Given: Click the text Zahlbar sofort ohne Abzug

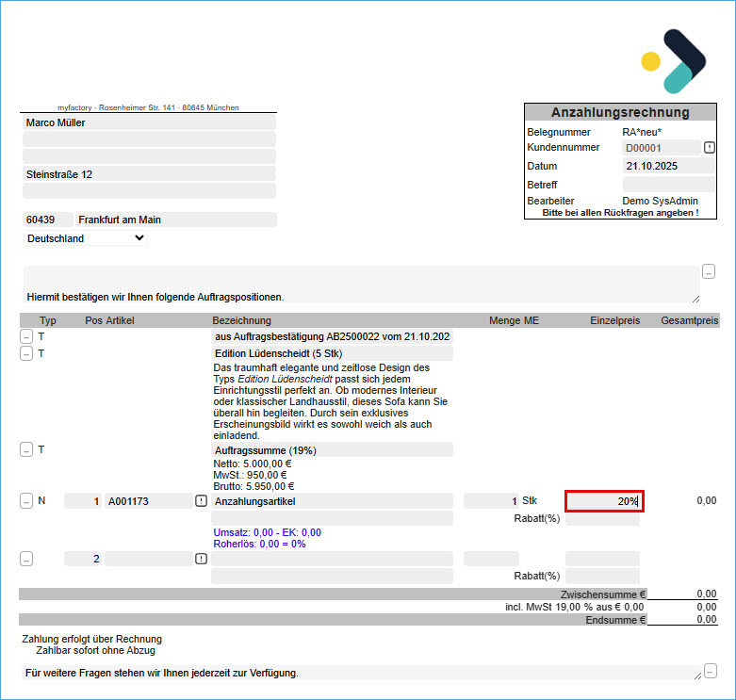Looking at the screenshot, I should tap(95, 650).
